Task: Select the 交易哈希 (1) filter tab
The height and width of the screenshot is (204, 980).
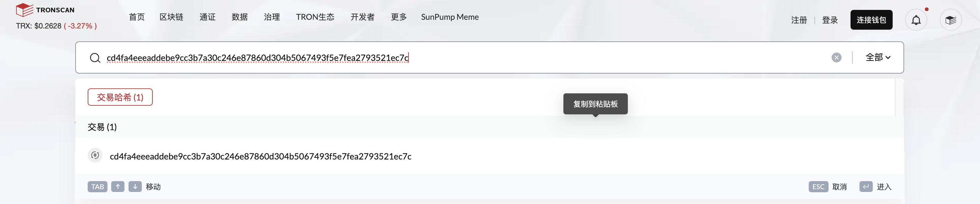Action: [120, 97]
